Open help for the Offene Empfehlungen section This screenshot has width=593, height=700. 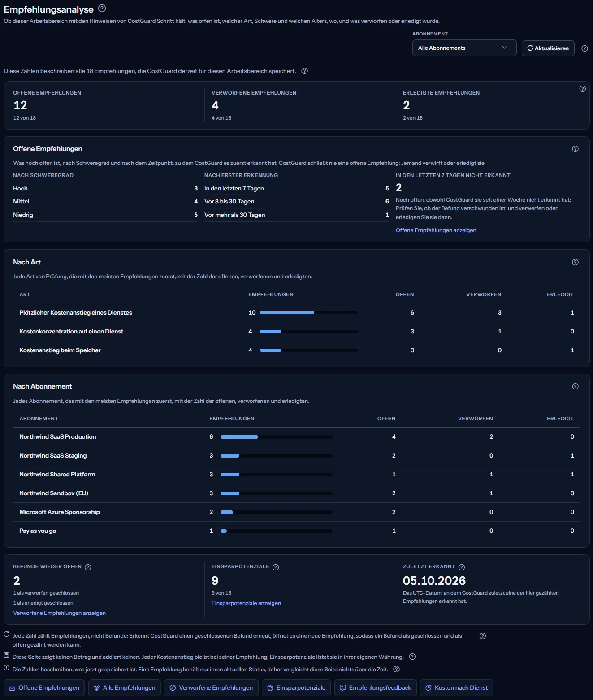point(575,149)
